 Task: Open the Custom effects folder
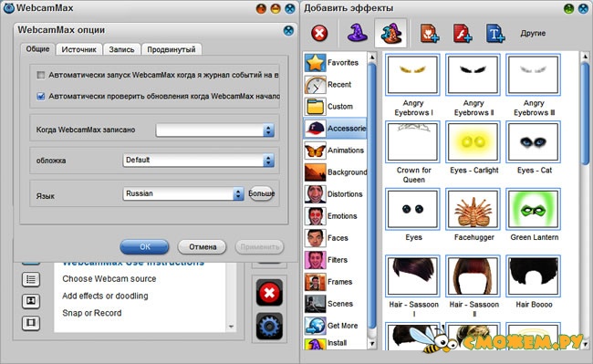[x=335, y=107]
